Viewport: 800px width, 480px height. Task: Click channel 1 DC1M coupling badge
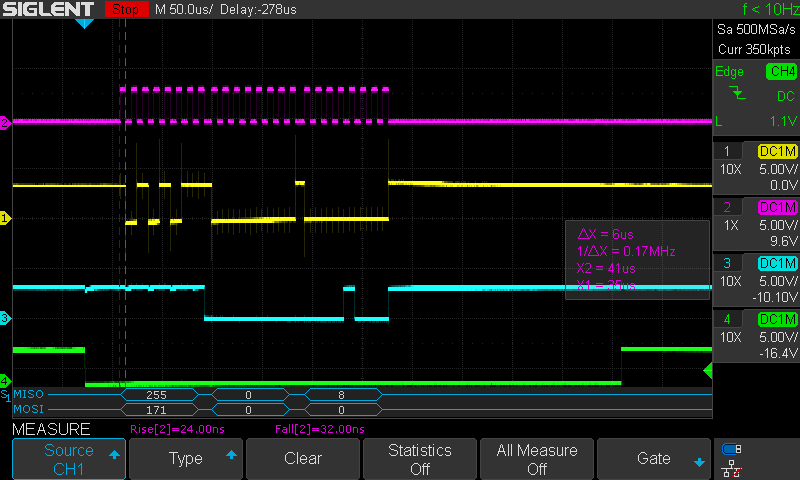click(777, 151)
